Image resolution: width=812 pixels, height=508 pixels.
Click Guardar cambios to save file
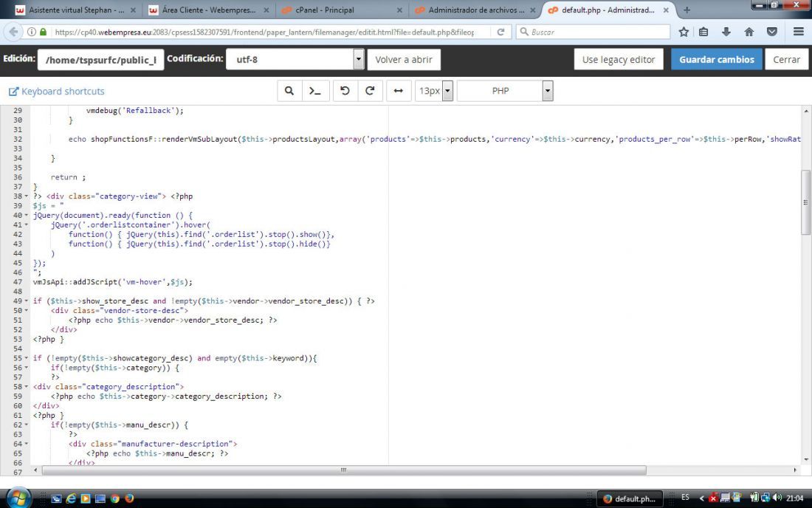tap(717, 60)
